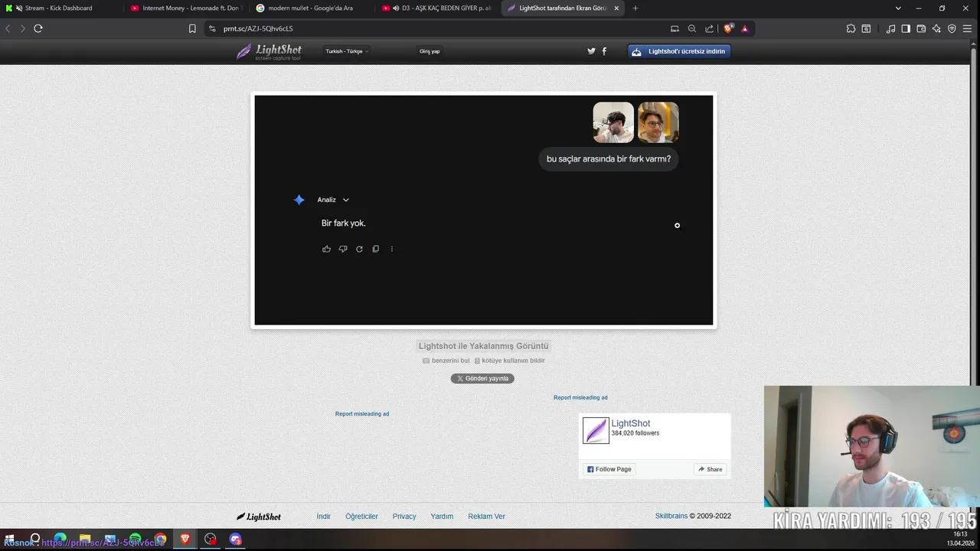Click the LightShot page avatar in Facebook widget
Image resolution: width=980 pixels, height=551 pixels.
pos(596,430)
